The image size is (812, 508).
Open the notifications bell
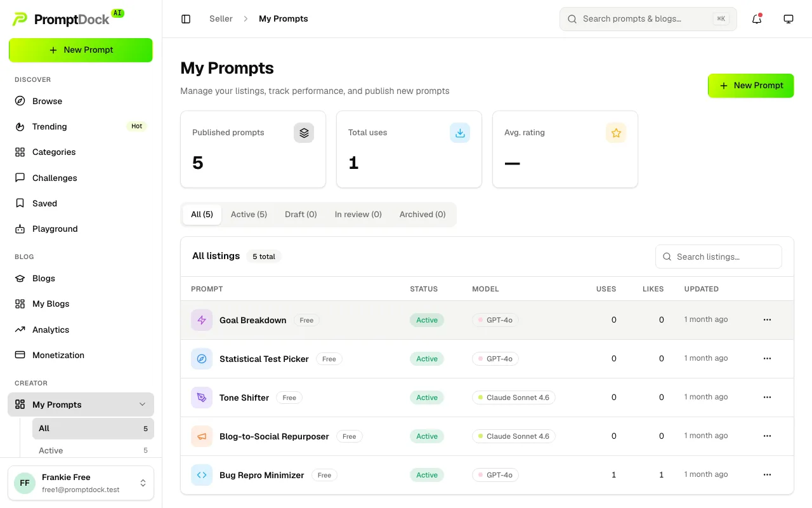click(757, 19)
